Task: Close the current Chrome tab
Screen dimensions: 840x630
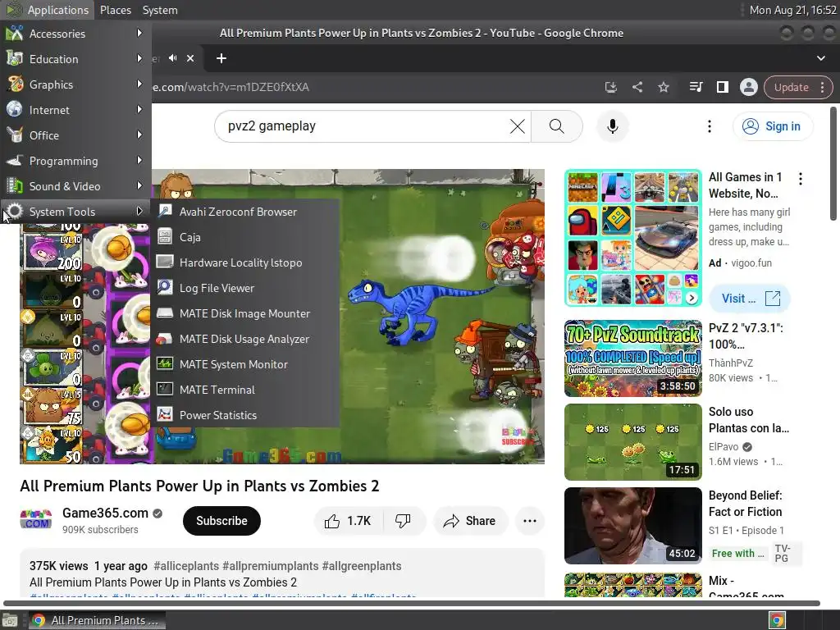Action: [x=190, y=58]
